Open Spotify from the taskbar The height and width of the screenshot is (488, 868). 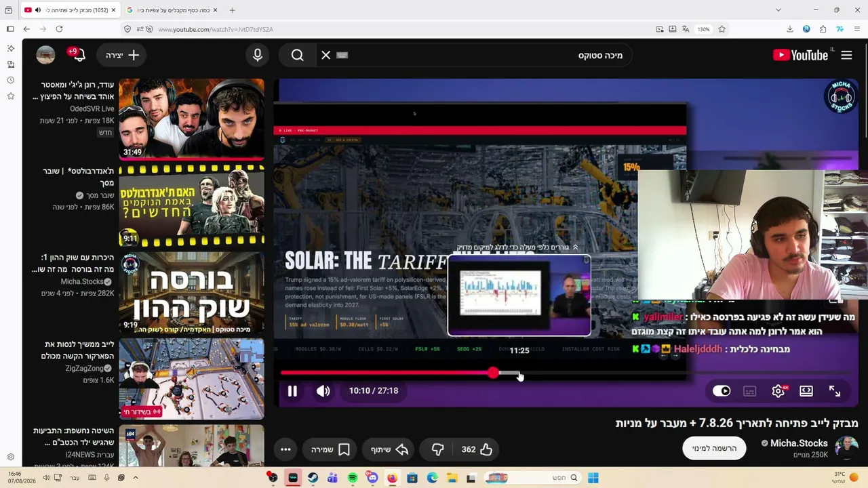click(353, 478)
